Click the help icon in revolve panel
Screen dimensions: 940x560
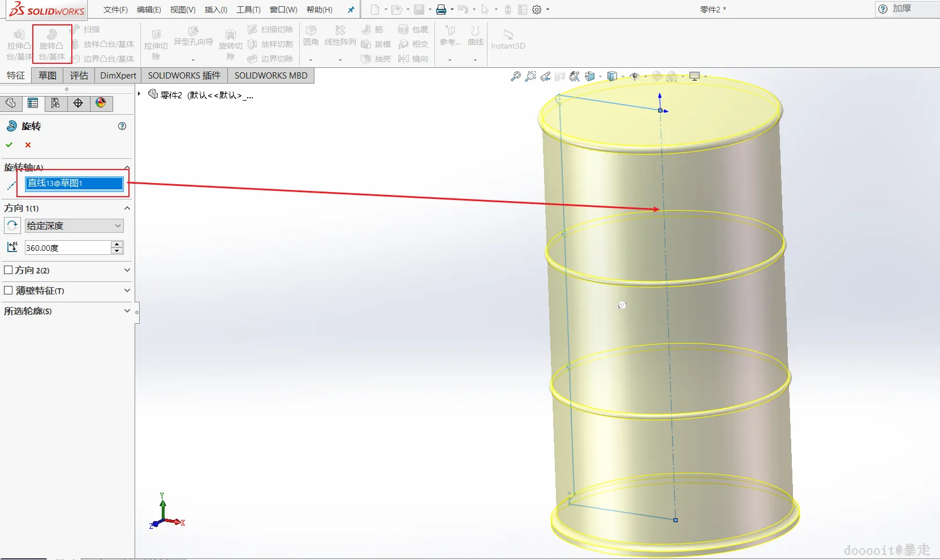pos(122,126)
